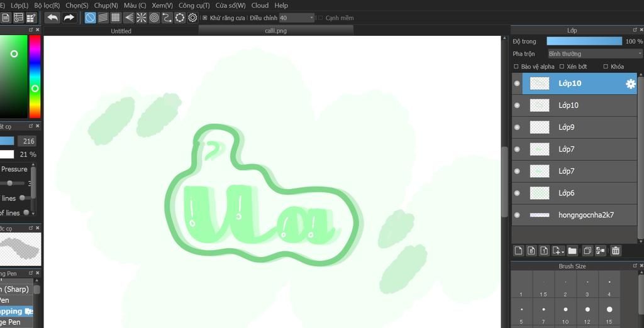
Task: Toggle the Khử răng cưa checkbox
Action: click(205, 18)
